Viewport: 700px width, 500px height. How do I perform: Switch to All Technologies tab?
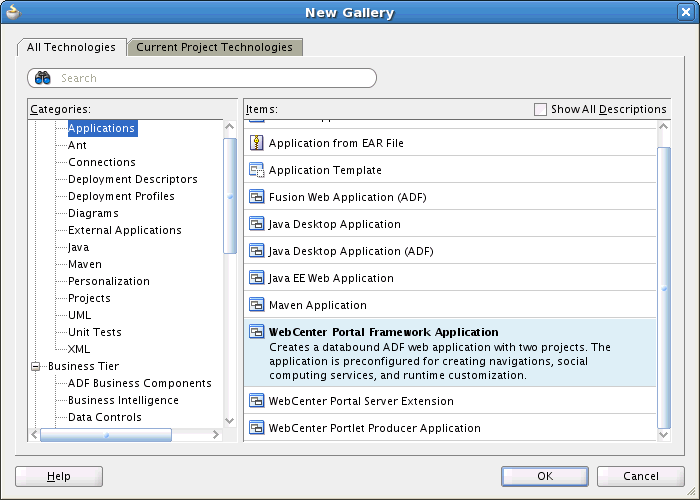(x=71, y=47)
